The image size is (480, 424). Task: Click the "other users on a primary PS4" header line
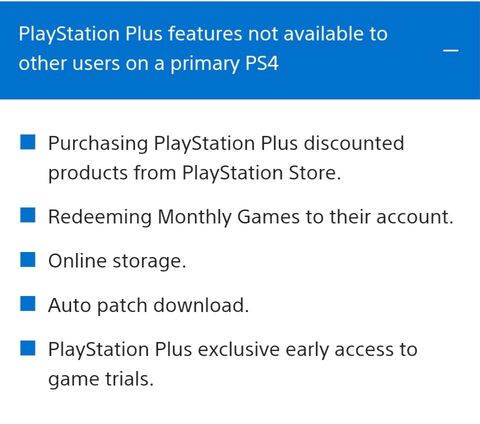coord(148,63)
